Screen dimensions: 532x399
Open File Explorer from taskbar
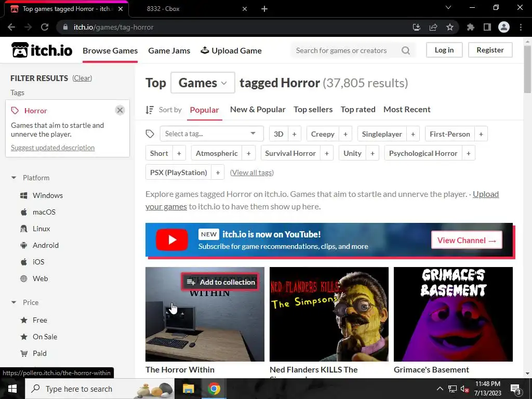coord(188,389)
